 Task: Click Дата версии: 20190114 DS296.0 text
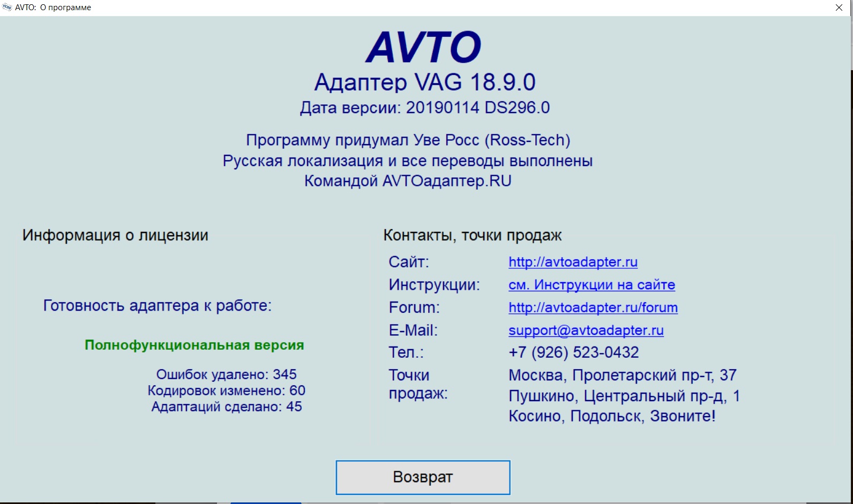coord(425,108)
